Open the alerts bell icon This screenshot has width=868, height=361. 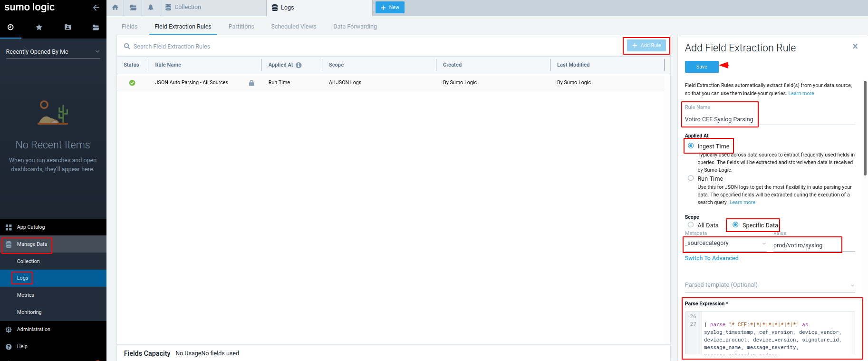151,8
